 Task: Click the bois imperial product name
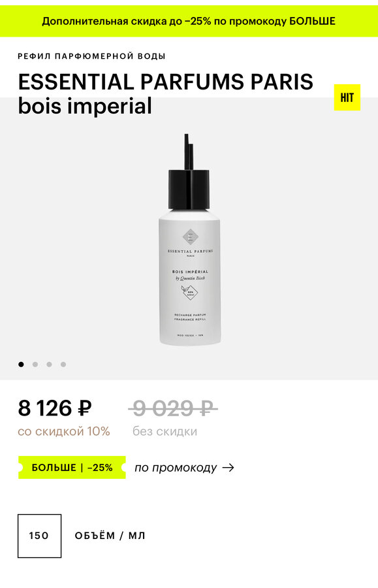(x=85, y=106)
